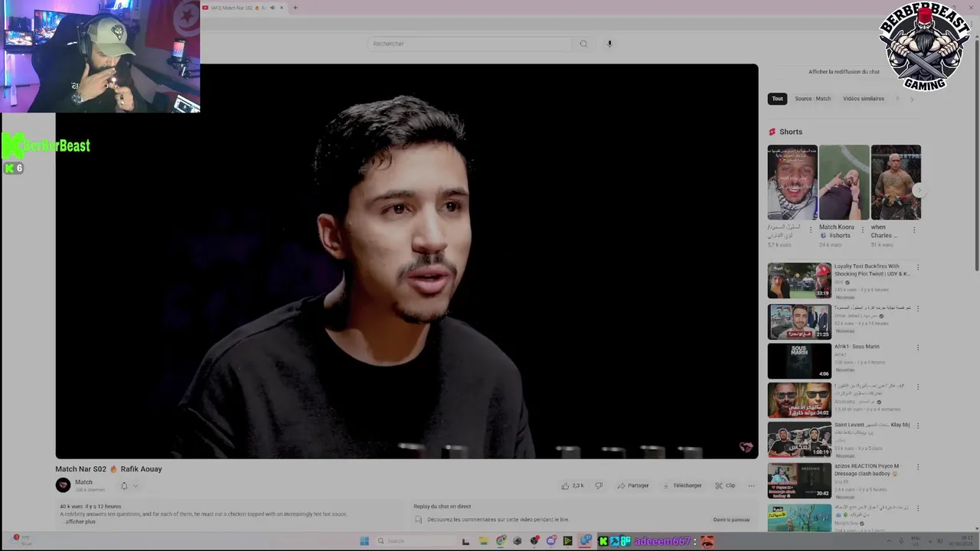Click the main video player
The width and height of the screenshot is (980, 551).
point(407,261)
